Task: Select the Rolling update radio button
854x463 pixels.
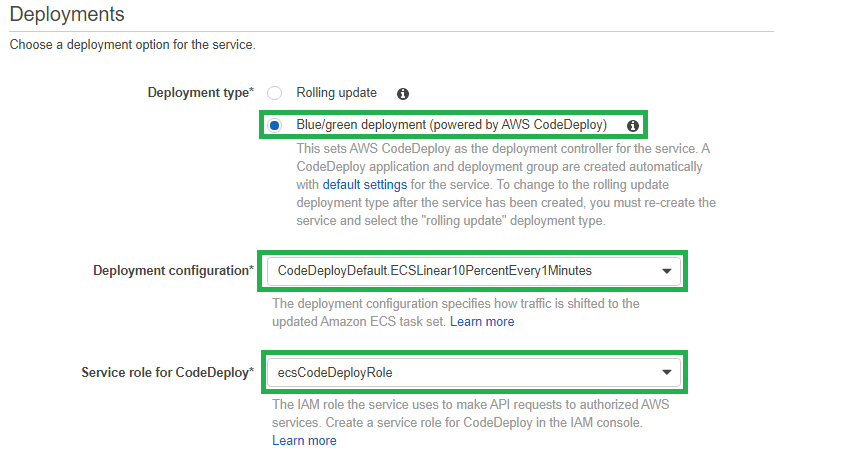Action: [274, 93]
